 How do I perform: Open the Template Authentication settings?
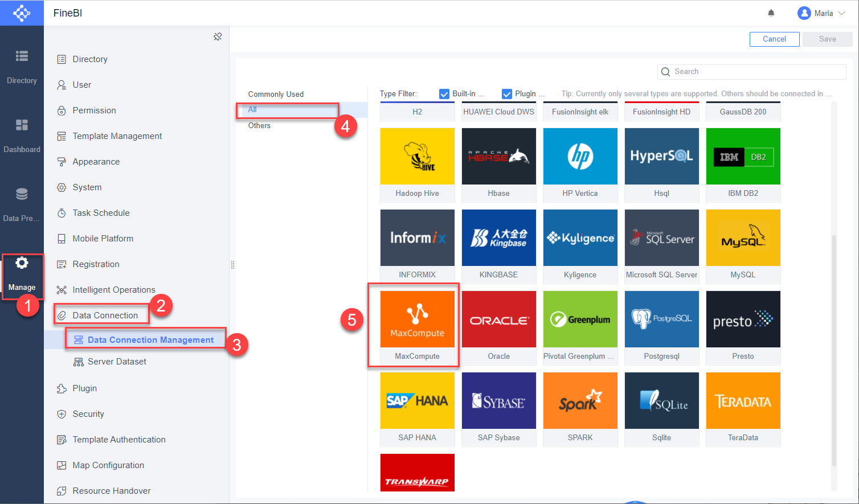pos(118,439)
